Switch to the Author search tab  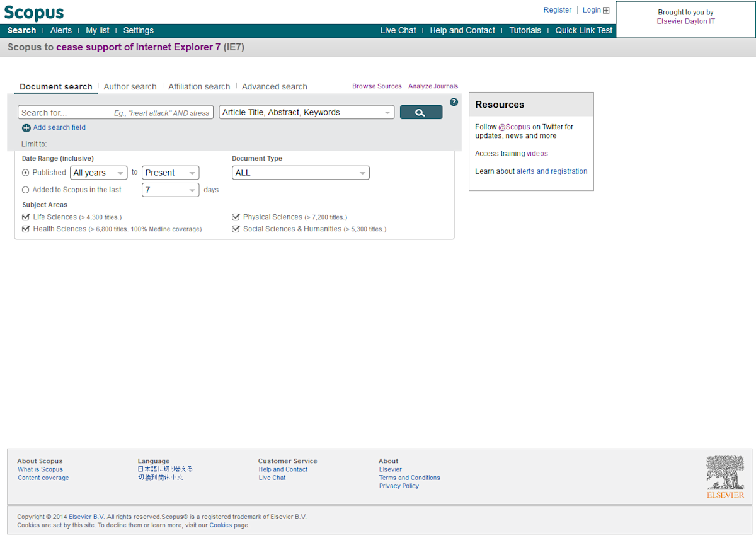(x=130, y=86)
